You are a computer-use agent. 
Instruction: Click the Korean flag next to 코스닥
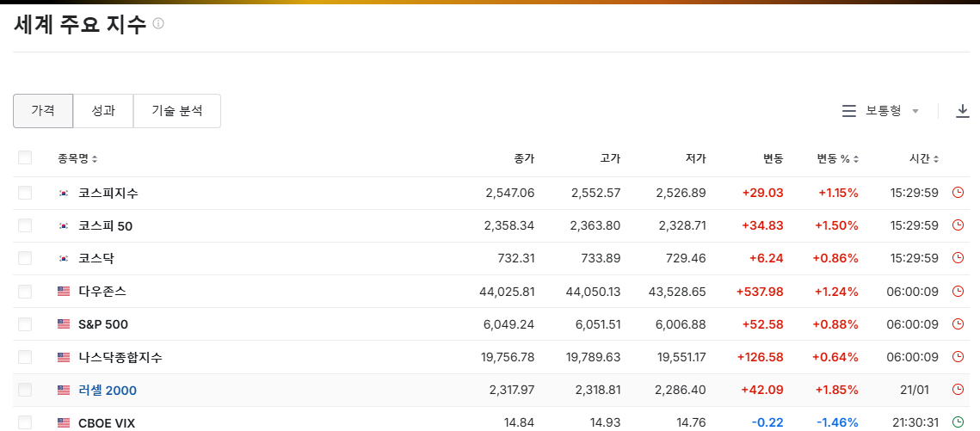click(x=64, y=259)
